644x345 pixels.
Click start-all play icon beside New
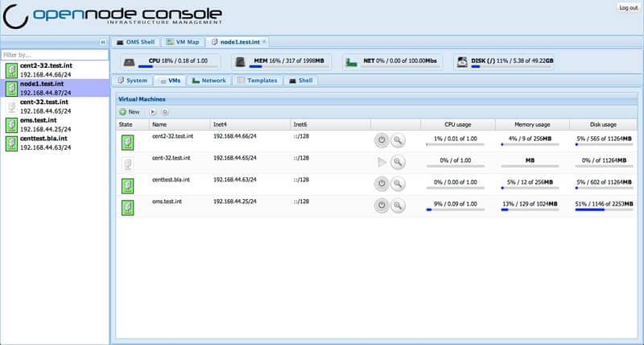(153, 112)
